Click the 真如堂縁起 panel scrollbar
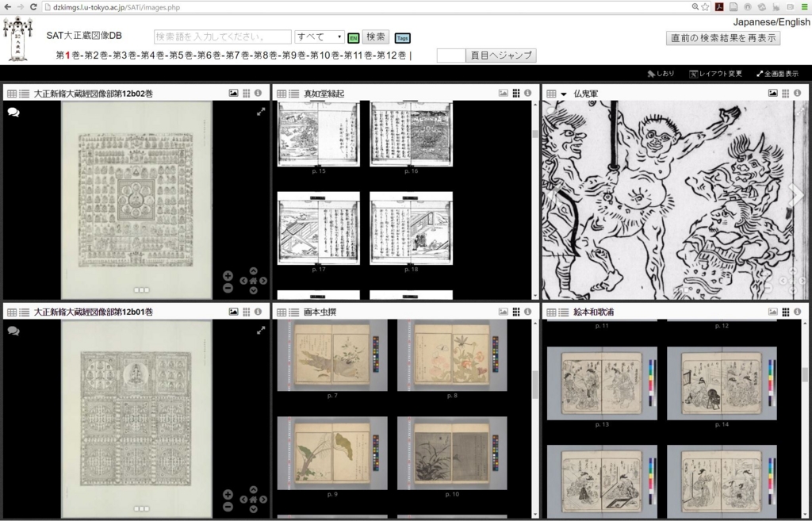This screenshot has width=812, height=521. 535,199
